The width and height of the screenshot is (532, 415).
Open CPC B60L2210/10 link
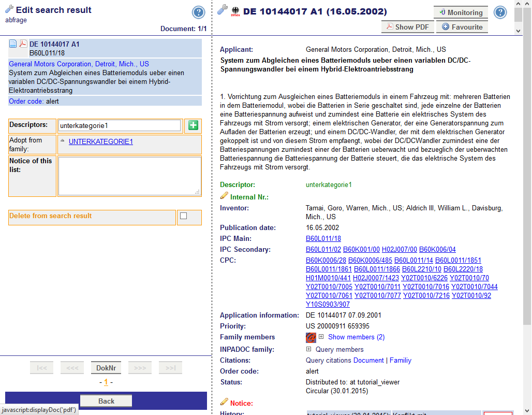422,269
